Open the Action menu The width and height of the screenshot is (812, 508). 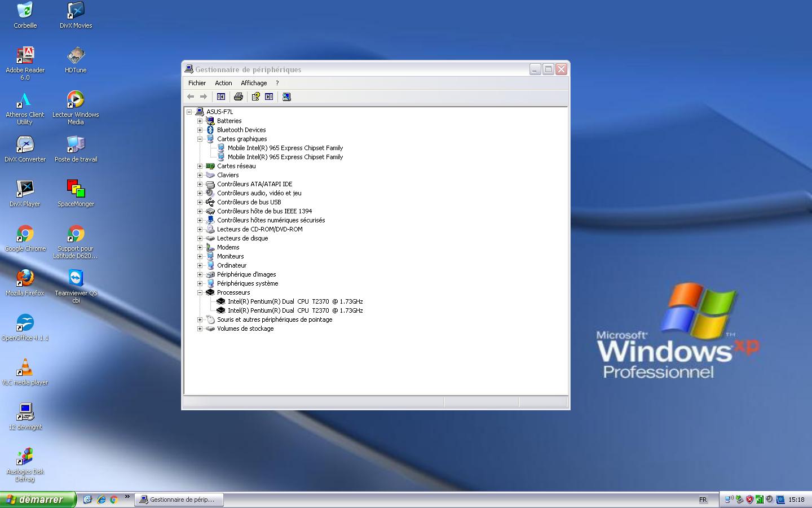tap(223, 83)
